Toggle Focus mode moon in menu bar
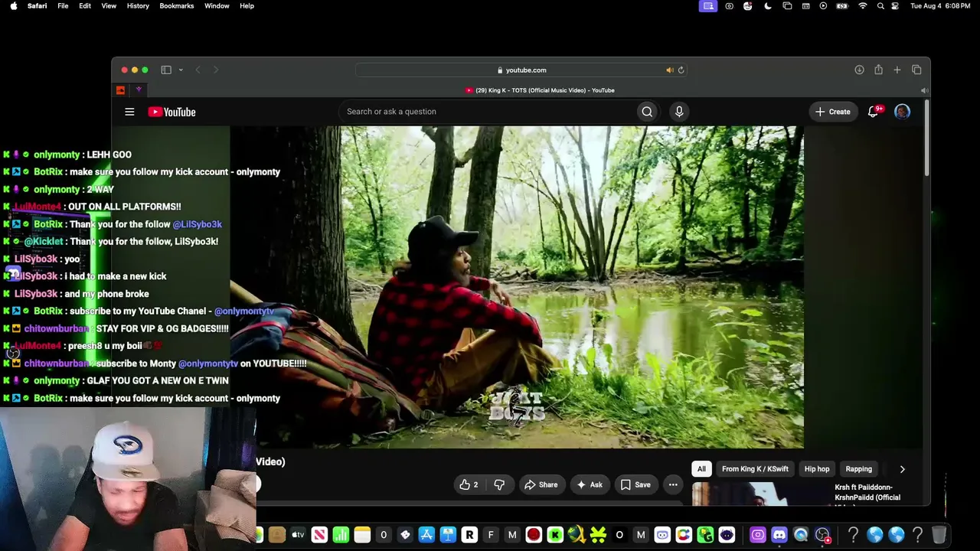This screenshot has width=980, height=551. (x=768, y=6)
